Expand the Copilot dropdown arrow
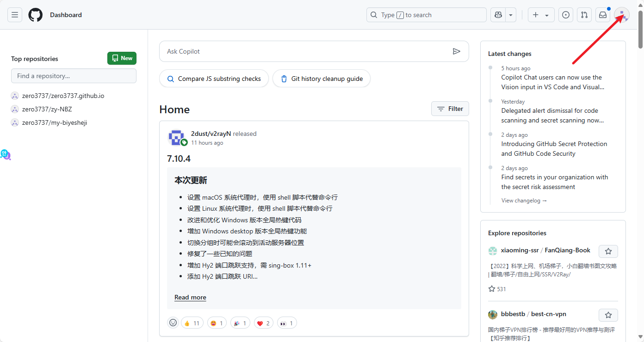The height and width of the screenshot is (342, 644). pyautogui.click(x=511, y=15)
